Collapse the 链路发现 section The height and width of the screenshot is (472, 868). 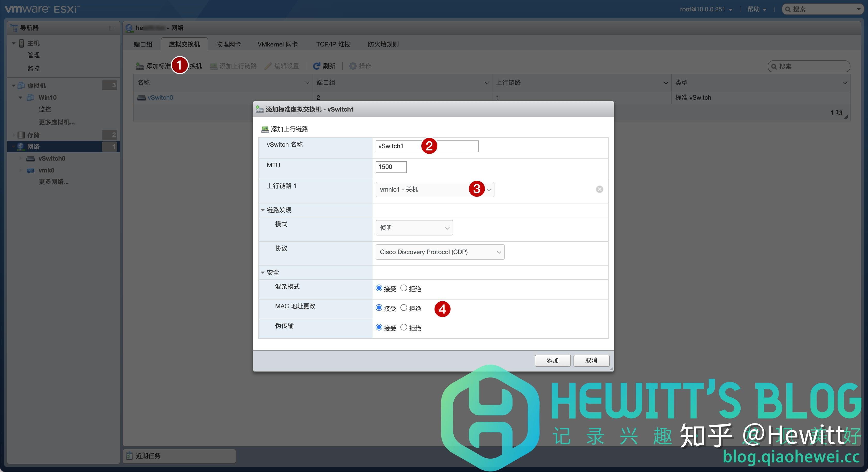[x=263, y=210]
